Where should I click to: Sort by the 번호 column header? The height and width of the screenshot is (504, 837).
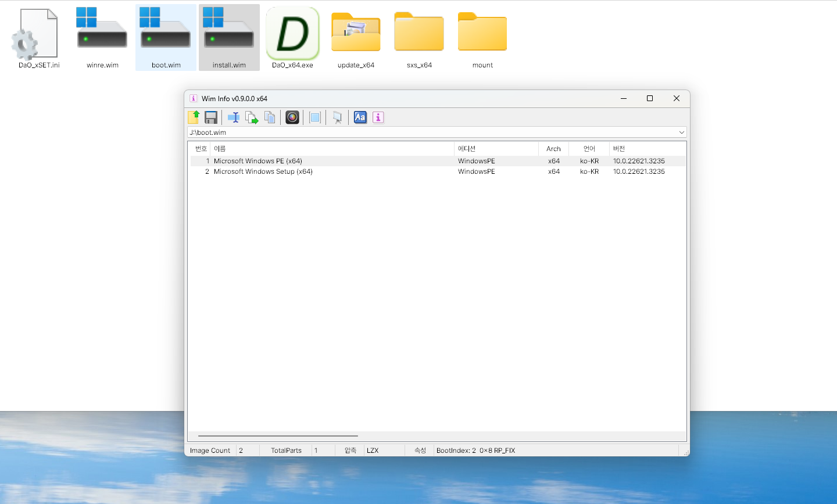click(x=199, y=149)
